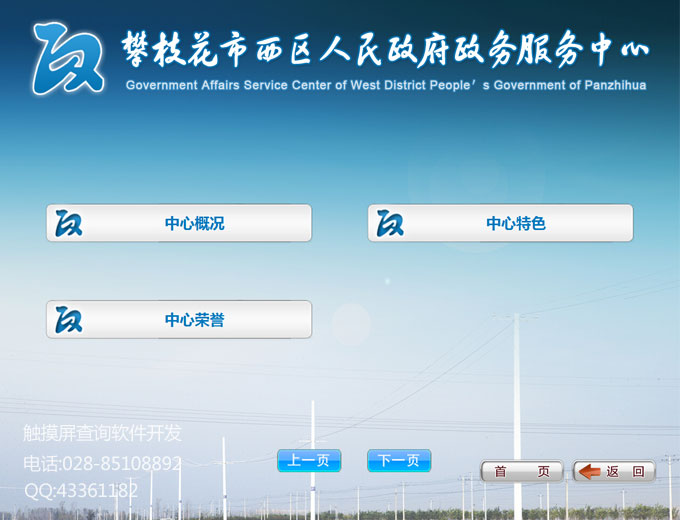Open the 中心概况 section
Screen dimensions: 680x520
194,224
